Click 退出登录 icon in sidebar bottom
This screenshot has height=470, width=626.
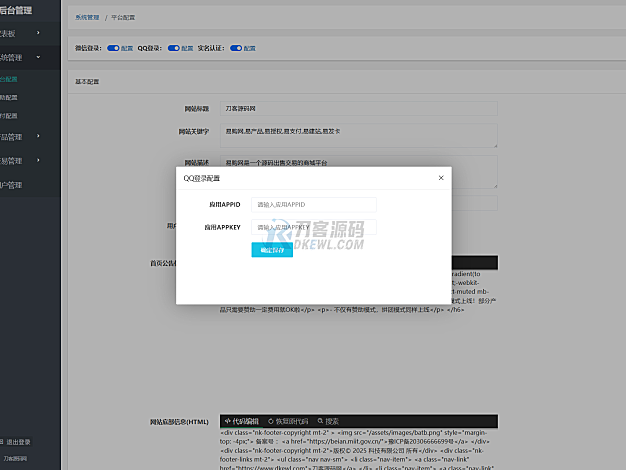click(4, 441)
